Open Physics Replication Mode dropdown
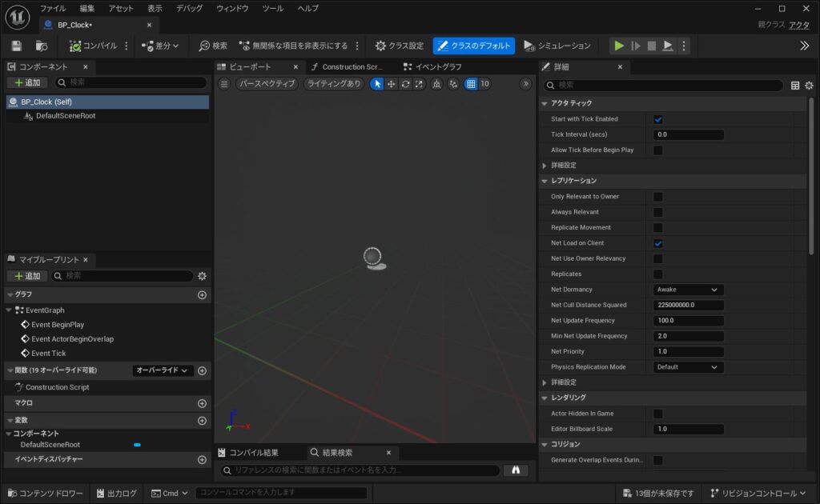 click(x=688, y=367)
